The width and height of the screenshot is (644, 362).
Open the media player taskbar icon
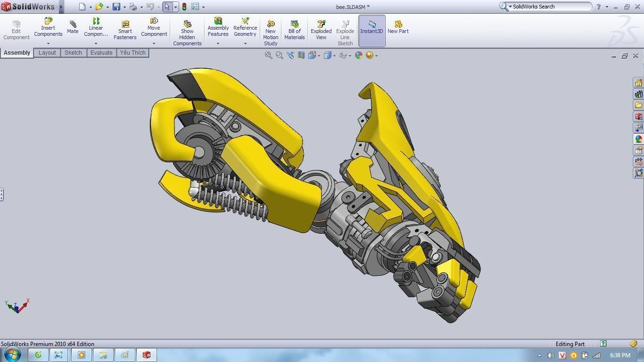click(x=81, y=355)
